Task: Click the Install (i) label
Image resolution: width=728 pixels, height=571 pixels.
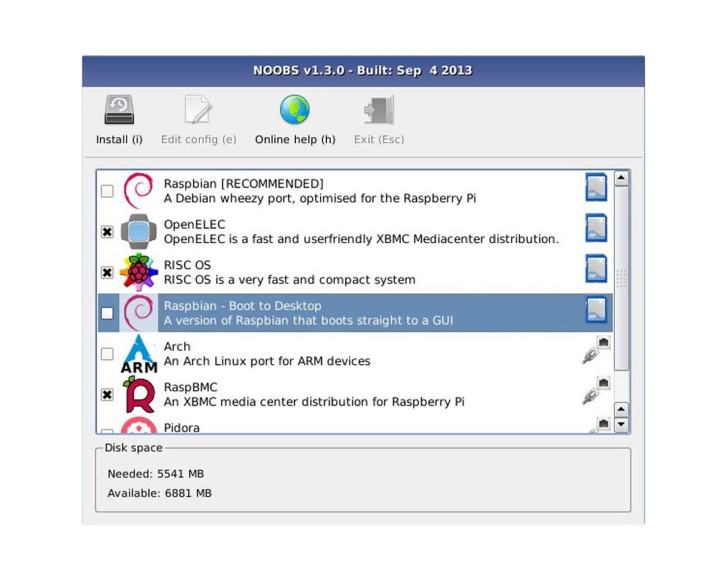Action: coord(119,140)
